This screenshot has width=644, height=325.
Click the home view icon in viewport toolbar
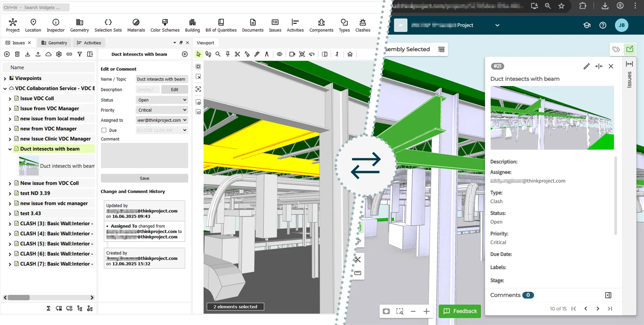[x=350, y=54]
